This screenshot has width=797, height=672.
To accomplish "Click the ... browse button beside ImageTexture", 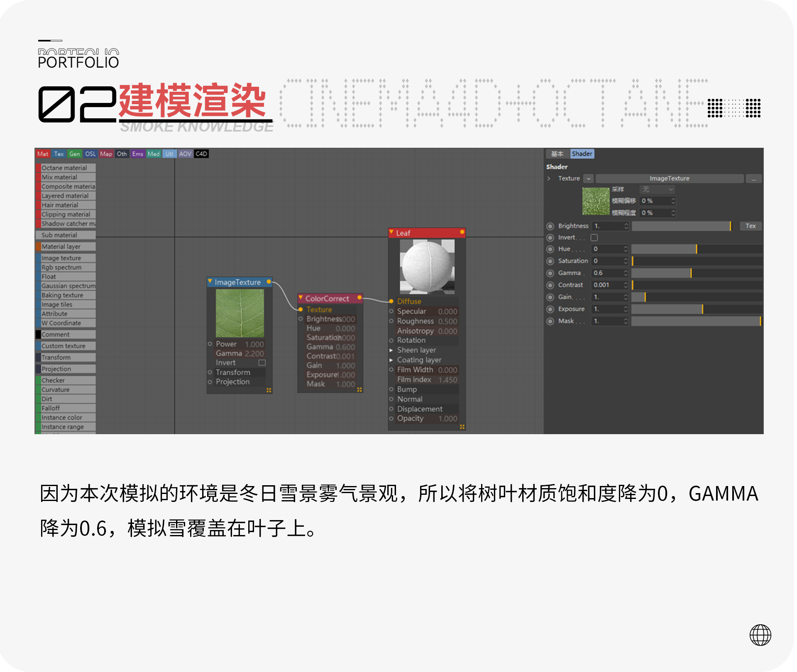I will pyautogui.click(x=754, y=178).
